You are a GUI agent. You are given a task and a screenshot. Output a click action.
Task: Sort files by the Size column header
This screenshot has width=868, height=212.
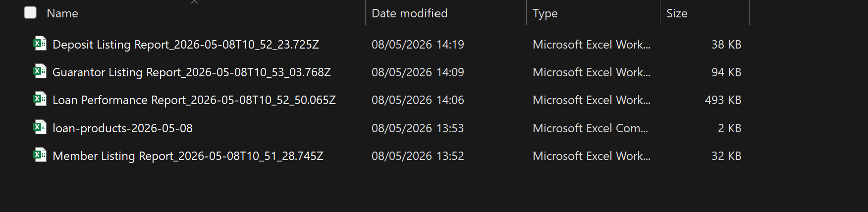677,13
